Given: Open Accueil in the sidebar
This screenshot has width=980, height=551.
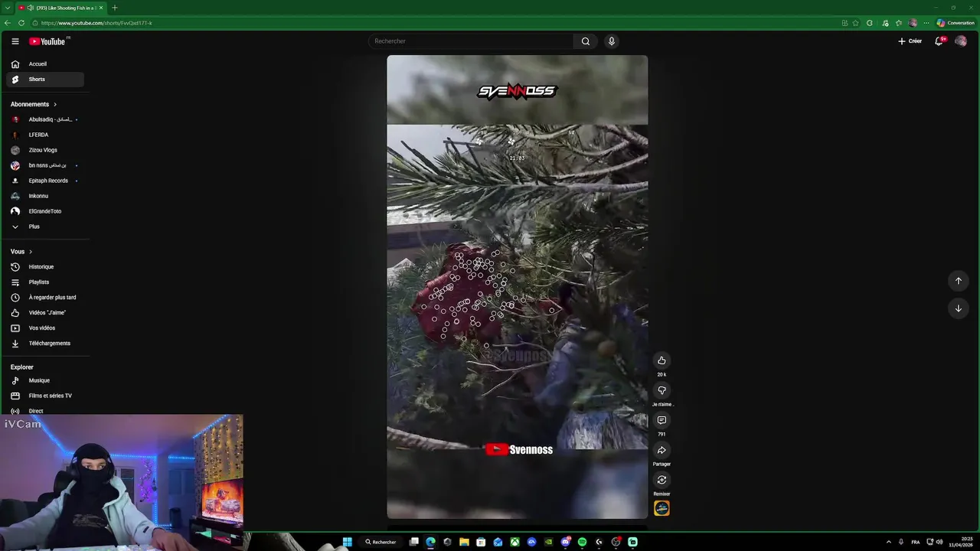Looking at the screenshot, I should pos(45,64).
